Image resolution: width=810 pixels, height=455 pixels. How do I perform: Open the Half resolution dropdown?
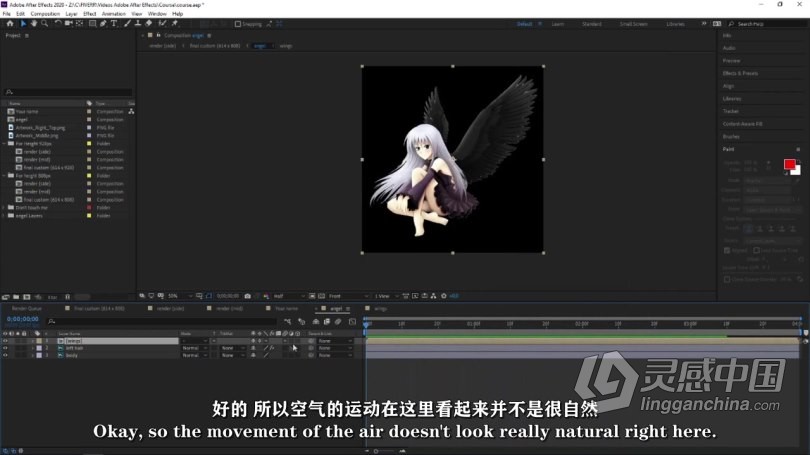tap(288, 296)
